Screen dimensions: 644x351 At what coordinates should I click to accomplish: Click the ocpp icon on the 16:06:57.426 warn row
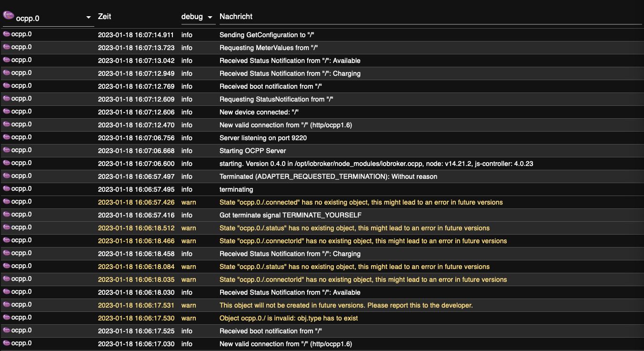[7, 202]
